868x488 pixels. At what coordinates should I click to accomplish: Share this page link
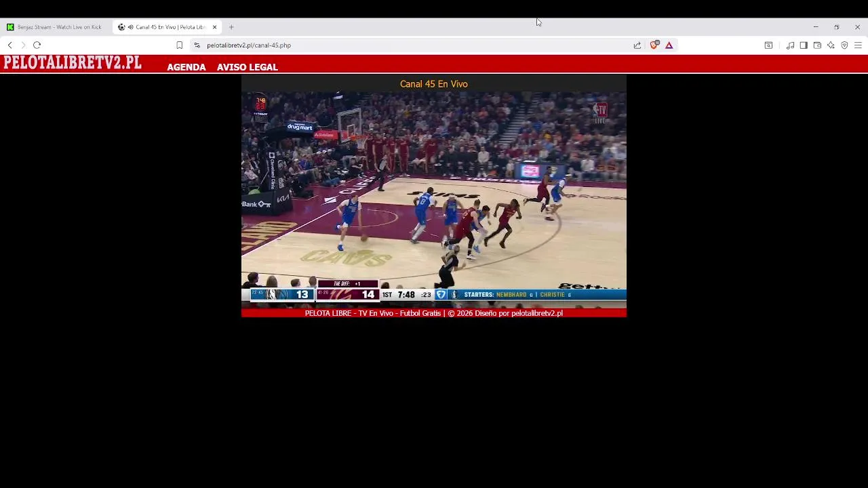click(x=637, y=45)
